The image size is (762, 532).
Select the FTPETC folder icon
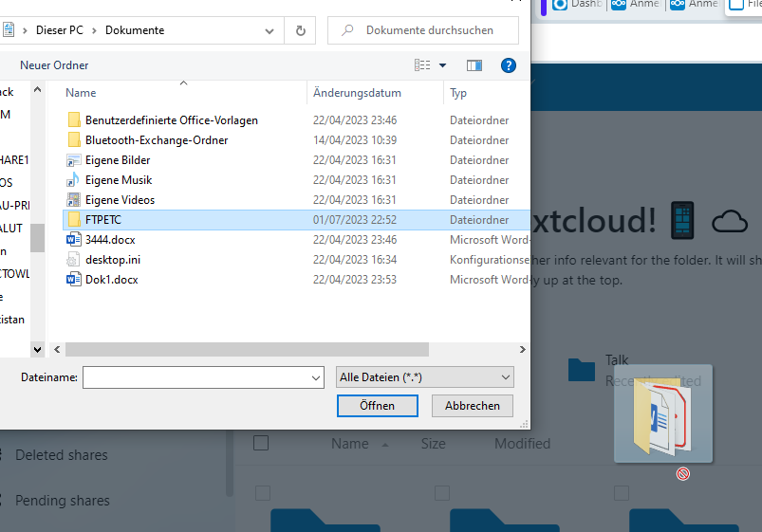click(74, 220)
